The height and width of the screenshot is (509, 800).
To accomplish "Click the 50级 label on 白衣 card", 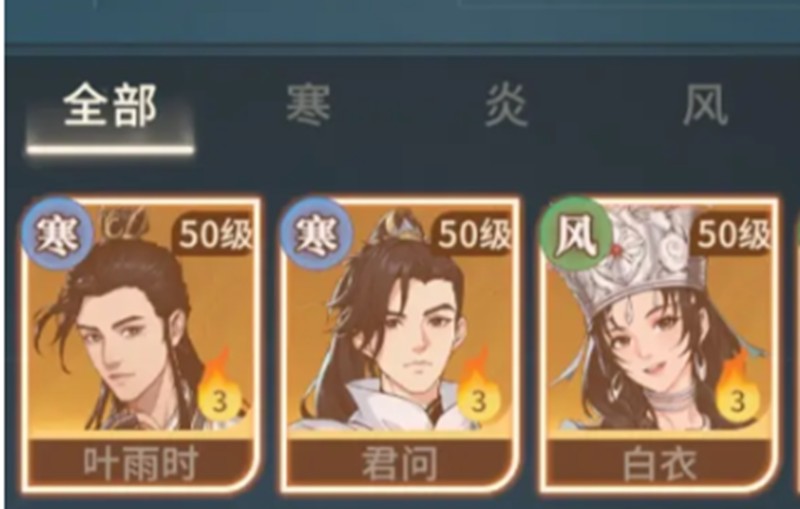I will pos(734,235).
